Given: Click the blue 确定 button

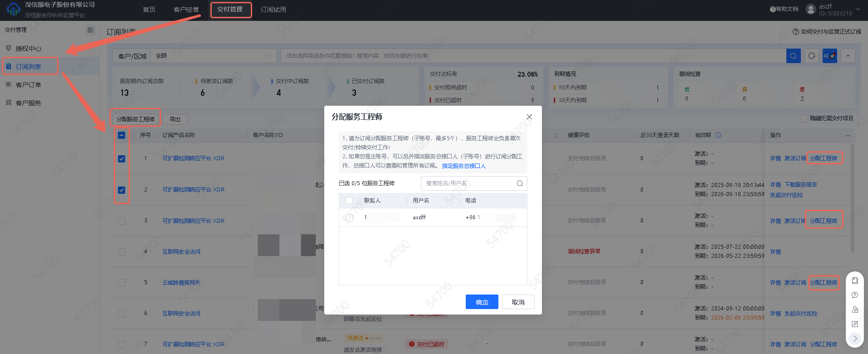Looking at the screenshot, I should click(482, 302).
